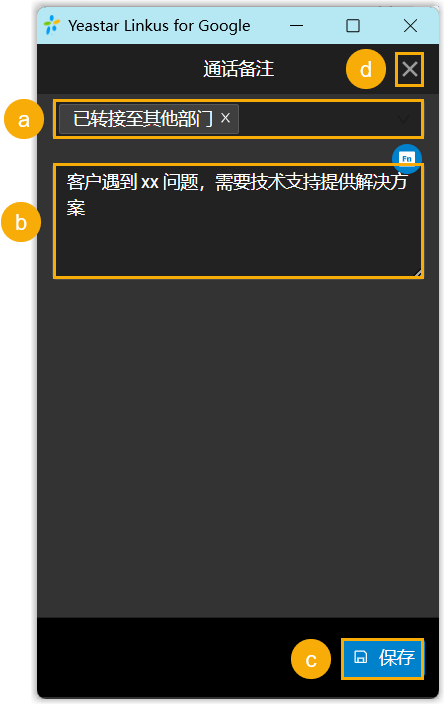This screenshot has width=445, height=705.
Task: Expand the call disposition dropdown arrow
Action: pos(403,119)
